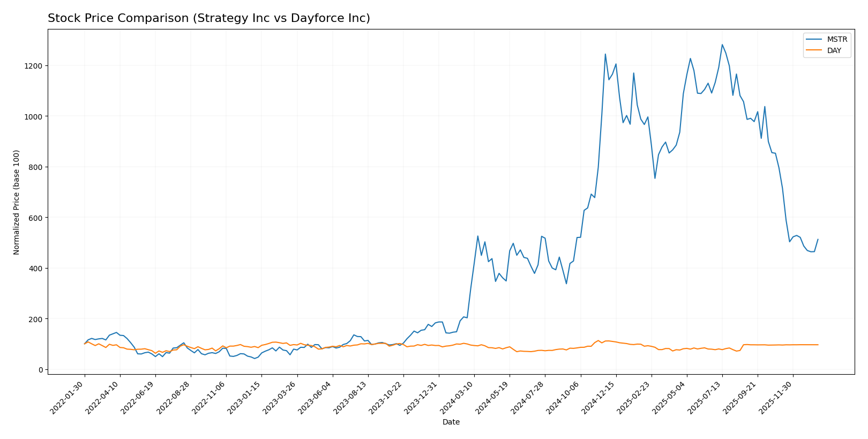Image resolution: width=868 pixels, height=439 pixels.
Task: Click the 200 y-axis tick label
Action: 35,319
